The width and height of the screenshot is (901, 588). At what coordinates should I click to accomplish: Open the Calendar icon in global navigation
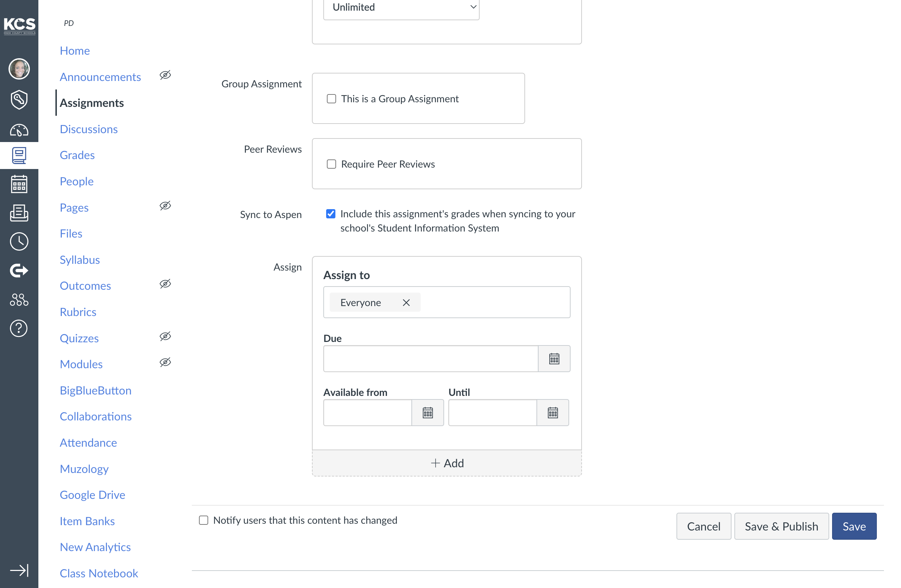coord(19,184)
